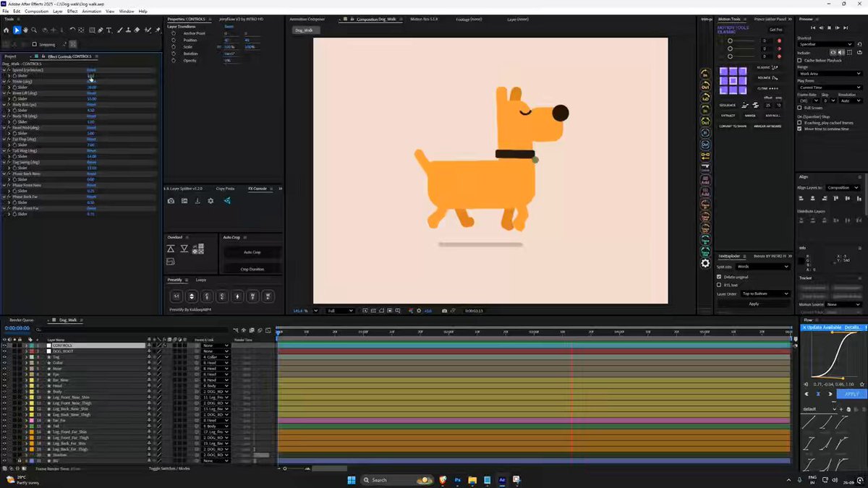Select the Type tool
Screen dimensions: 868x488
coord(109,30)
